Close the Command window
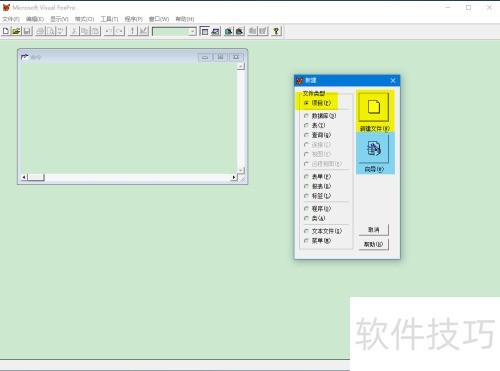Viewport: 500px width, 371px height. (236, 57)
